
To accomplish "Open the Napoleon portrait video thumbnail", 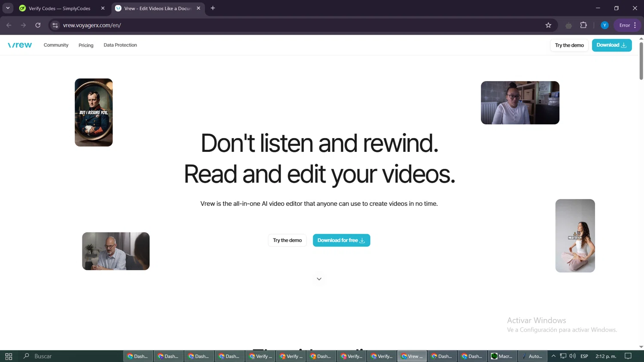I will [94, 112].
